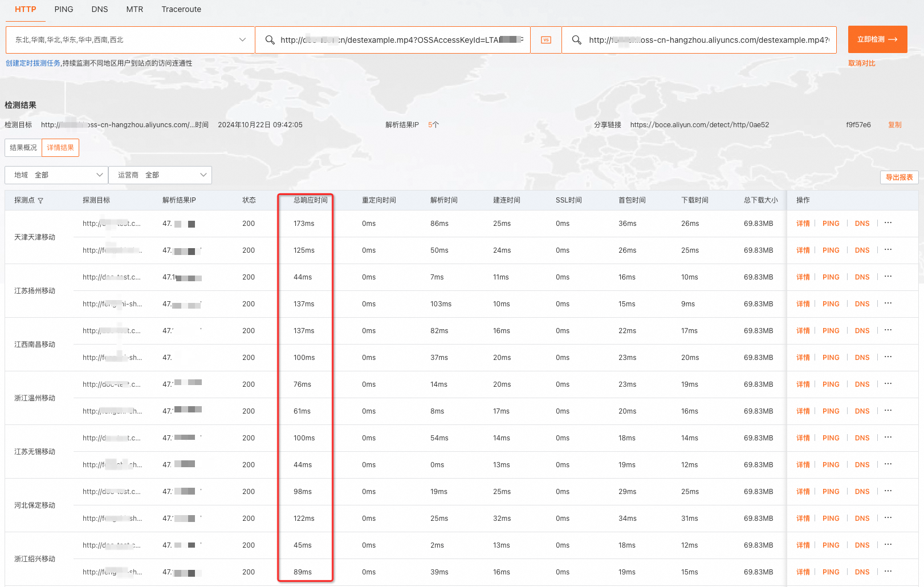This screenshot has height=587, width=924.
Task: Click share link https://boce.aliyun.com/detect/http/0ae52
Action: 699,125
